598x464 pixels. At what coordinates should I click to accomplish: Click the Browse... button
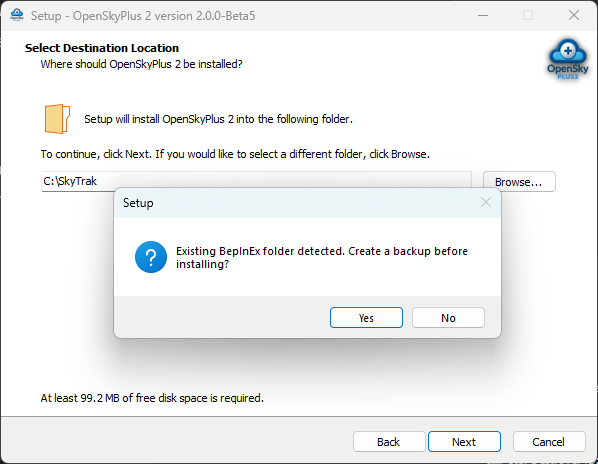[519, 182]
